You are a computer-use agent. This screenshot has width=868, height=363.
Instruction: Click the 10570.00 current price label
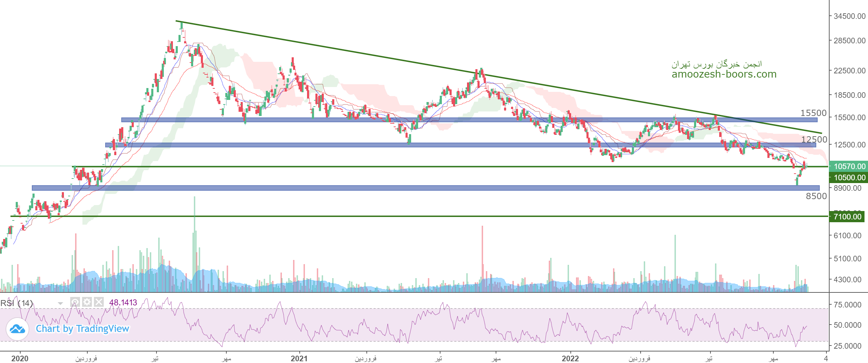(849, 166)
